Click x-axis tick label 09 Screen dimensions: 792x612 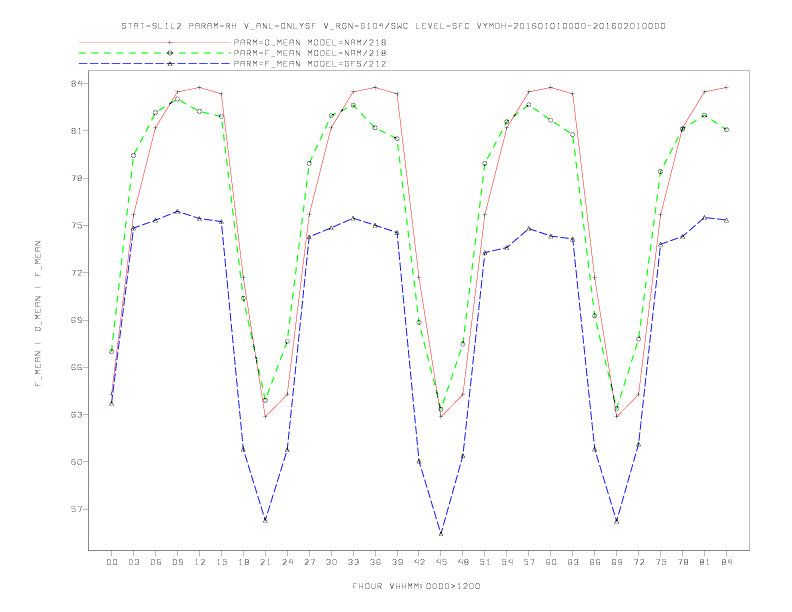pos(177,562)
